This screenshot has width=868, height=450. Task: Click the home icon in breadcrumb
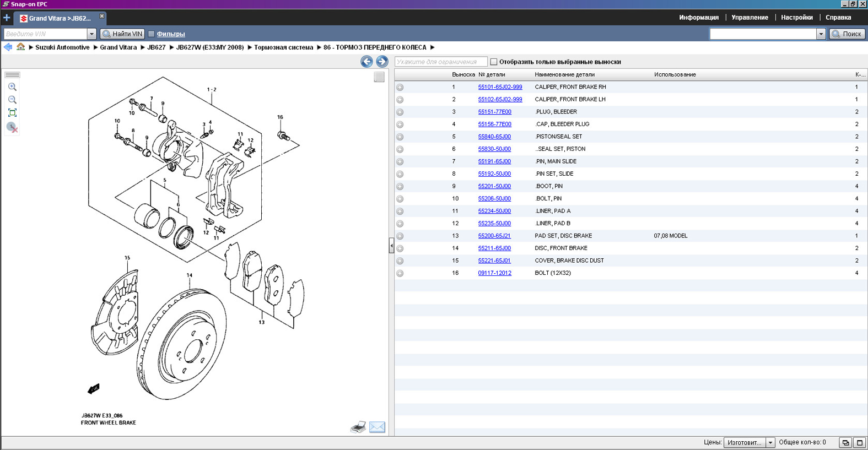[x=20, y=47]
